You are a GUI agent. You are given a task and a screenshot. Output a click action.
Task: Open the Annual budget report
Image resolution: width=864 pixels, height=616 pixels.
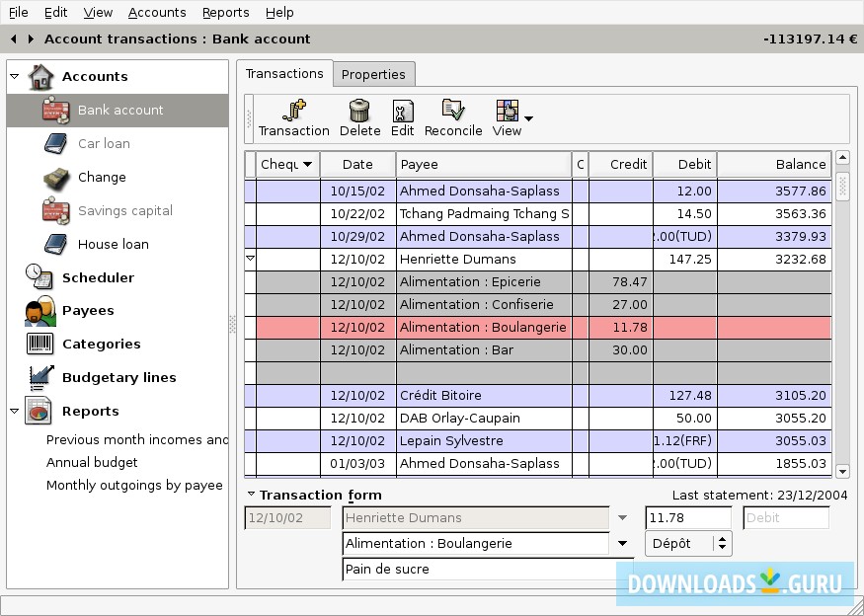(92, 462)
